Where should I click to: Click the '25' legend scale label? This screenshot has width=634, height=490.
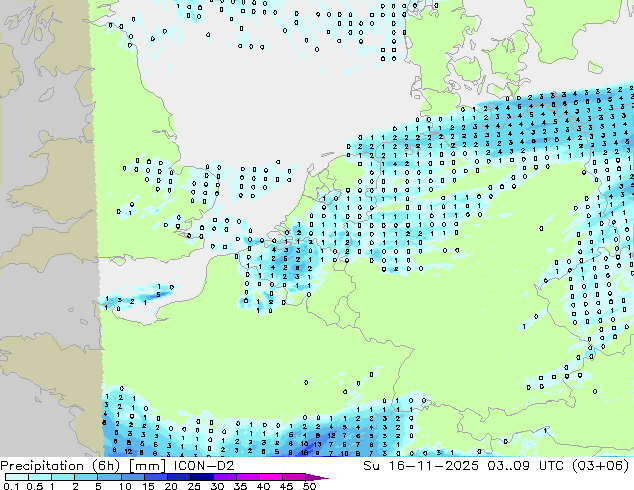pos(194,486)
